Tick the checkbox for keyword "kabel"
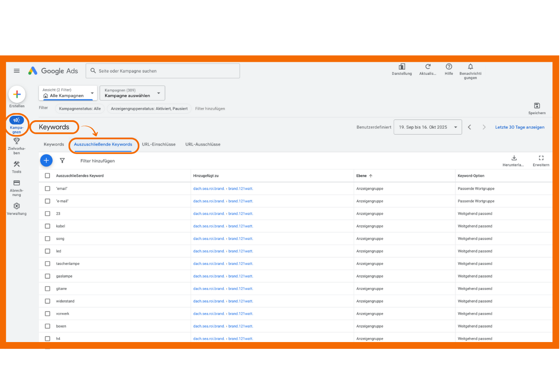Screen dimensions: 560x392 [47, 226]
